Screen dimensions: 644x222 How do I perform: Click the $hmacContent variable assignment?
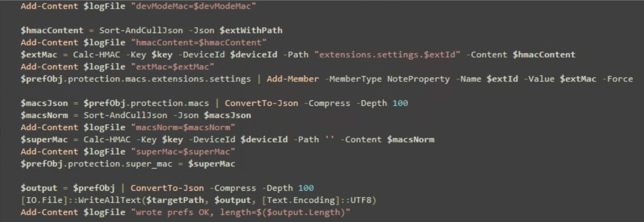[52, 30]
